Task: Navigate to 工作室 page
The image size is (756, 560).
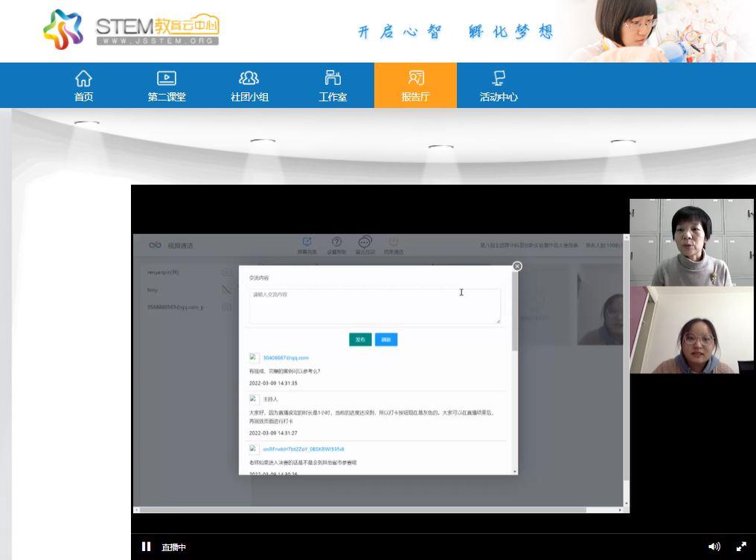Action: pos(332,86)
